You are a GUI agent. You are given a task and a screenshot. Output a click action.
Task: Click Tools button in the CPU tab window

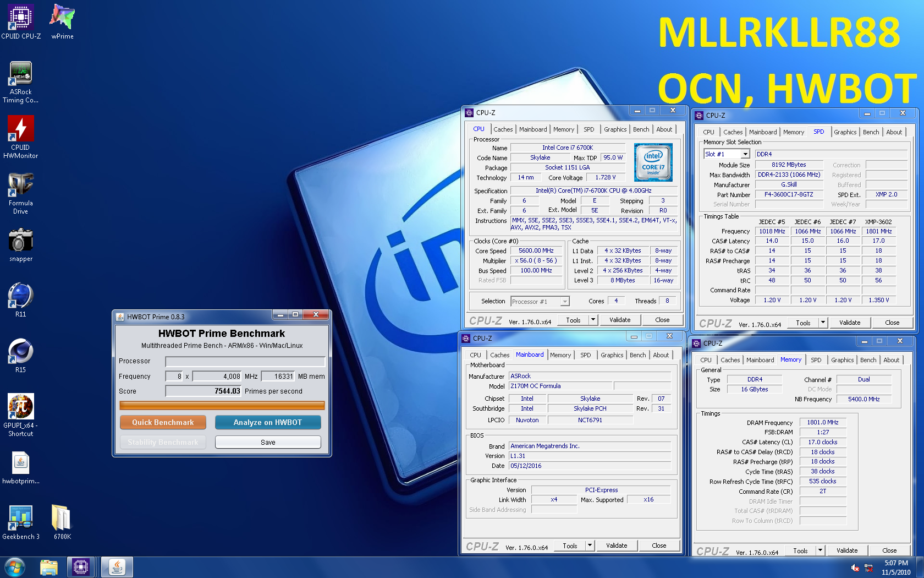(x=573, y=320)
